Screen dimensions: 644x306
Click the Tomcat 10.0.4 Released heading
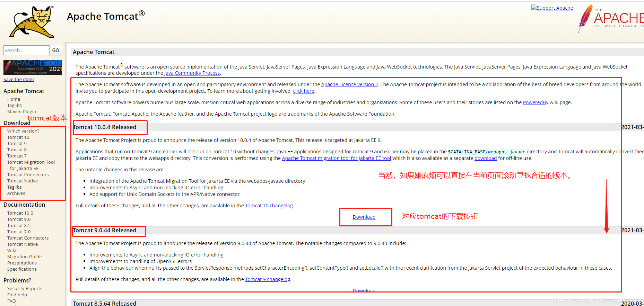click(105, 127)
